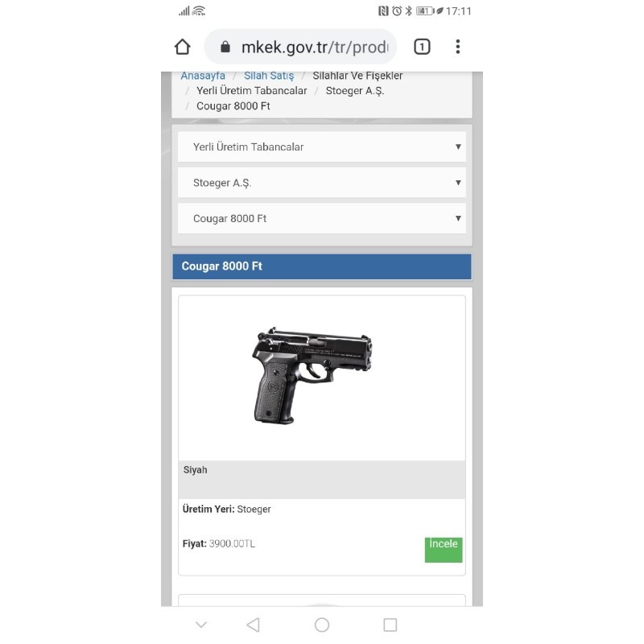Tap the Cougar 8000 pistol product image

[312, 376]
